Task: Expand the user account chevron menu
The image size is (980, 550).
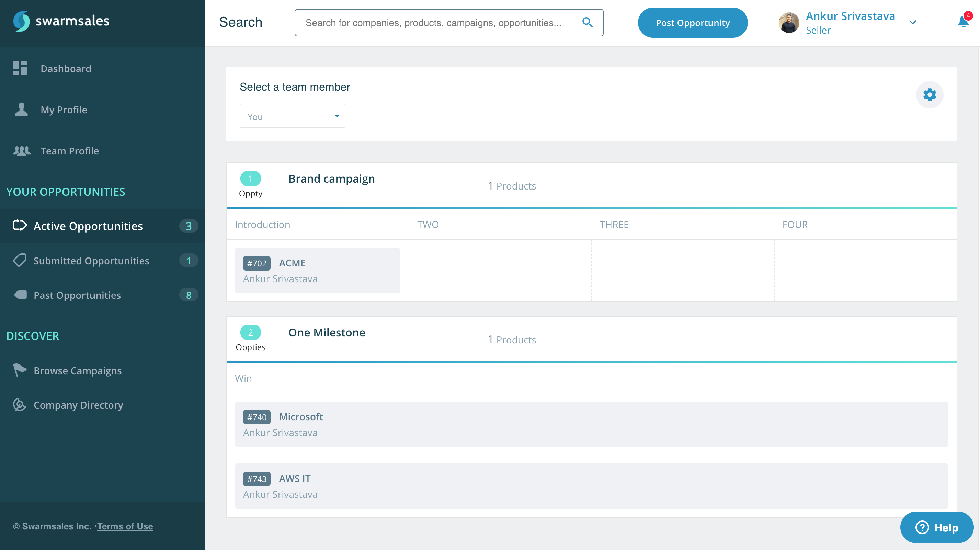Action: click(912, 22)
